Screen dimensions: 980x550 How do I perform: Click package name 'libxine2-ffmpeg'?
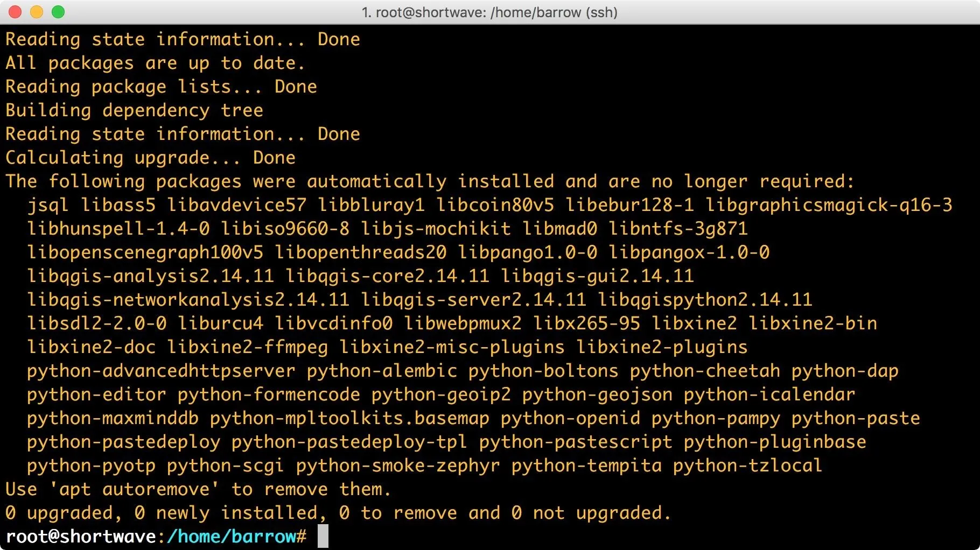tap(248, 347)
